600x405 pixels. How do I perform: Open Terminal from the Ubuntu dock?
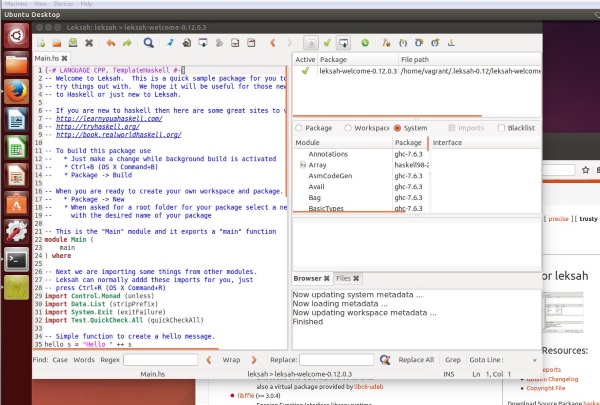pos(16,260)
